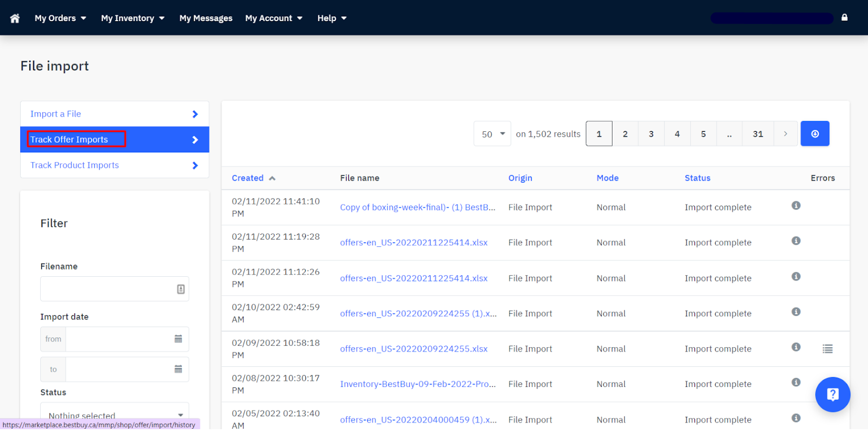Click info icon for Copy of boxing-week-final row
This screenshot has width=868, height=433.
point(796,206)
